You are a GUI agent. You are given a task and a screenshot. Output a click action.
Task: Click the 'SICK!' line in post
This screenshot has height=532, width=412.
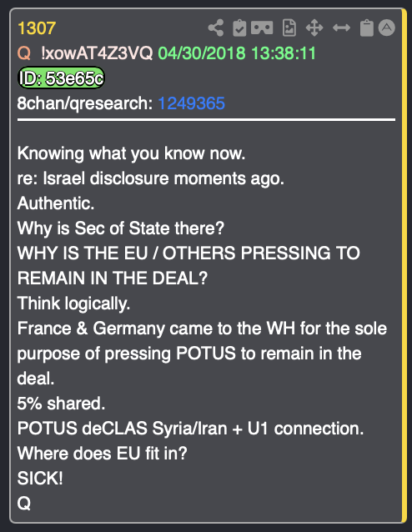click(40, 478)
